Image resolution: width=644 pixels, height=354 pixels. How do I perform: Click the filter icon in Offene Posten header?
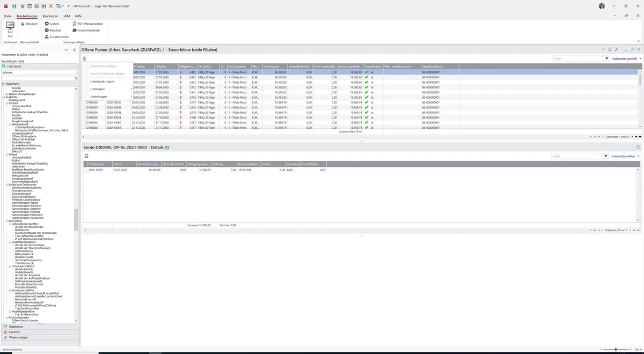pyautogui.click(x=604, y=49)
